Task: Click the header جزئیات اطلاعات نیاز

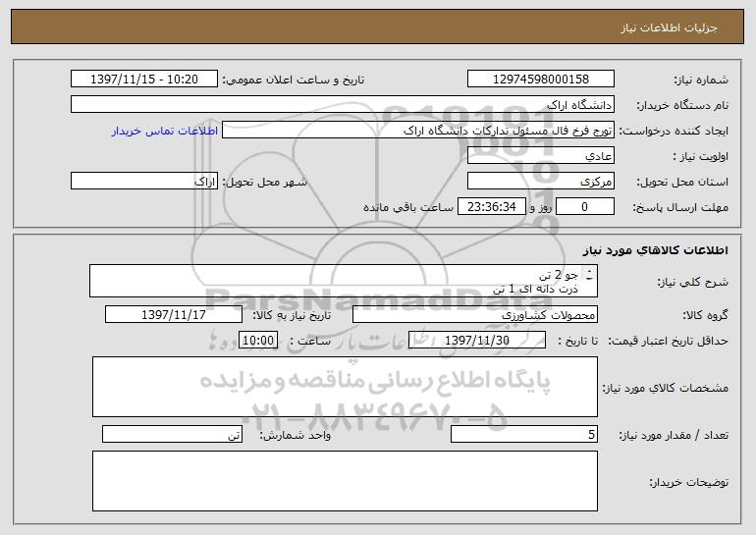Action: click(x=669, y=27)
